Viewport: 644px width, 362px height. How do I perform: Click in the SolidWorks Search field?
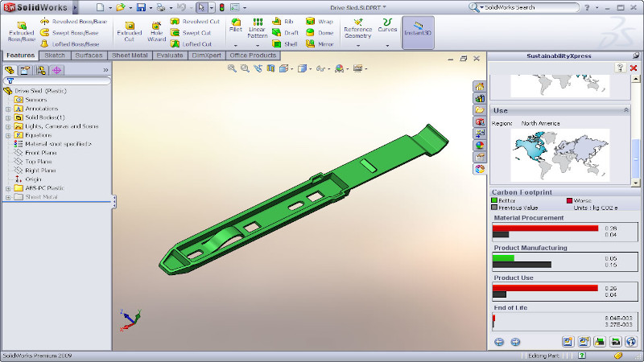pos(555,7)
